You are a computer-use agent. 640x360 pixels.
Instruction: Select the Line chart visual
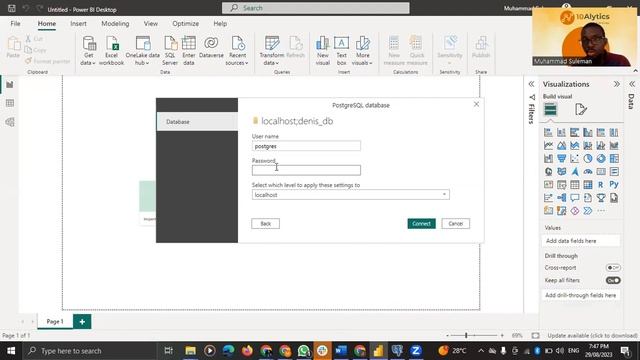[x=549, y=145]
